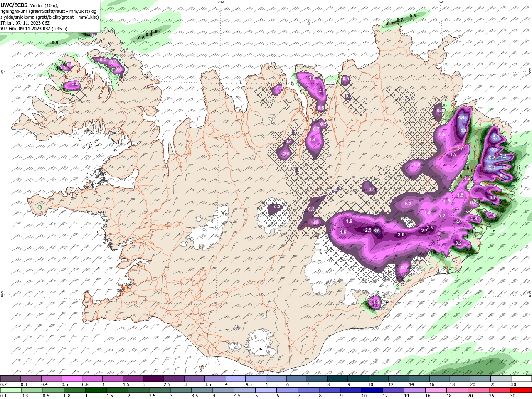The image size is (532, 399).
Task: Click the '2.9' value in the purple band
Action: point(368,230)
